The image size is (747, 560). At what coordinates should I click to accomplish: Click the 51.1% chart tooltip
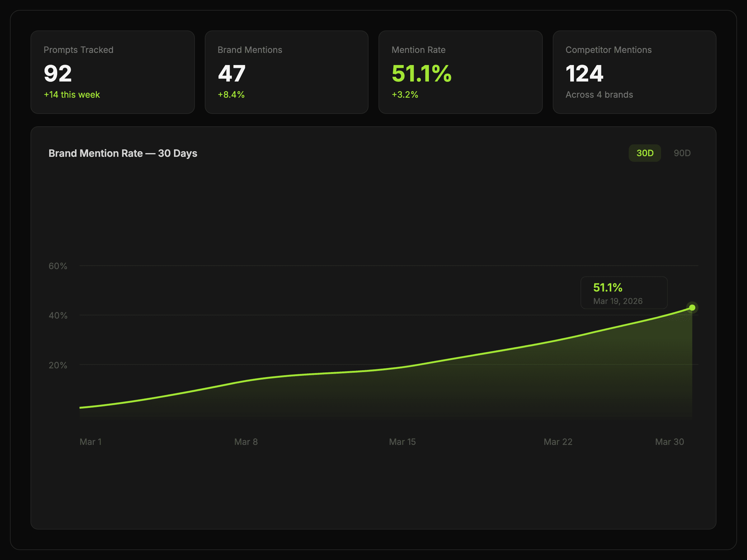pos(623,293)
